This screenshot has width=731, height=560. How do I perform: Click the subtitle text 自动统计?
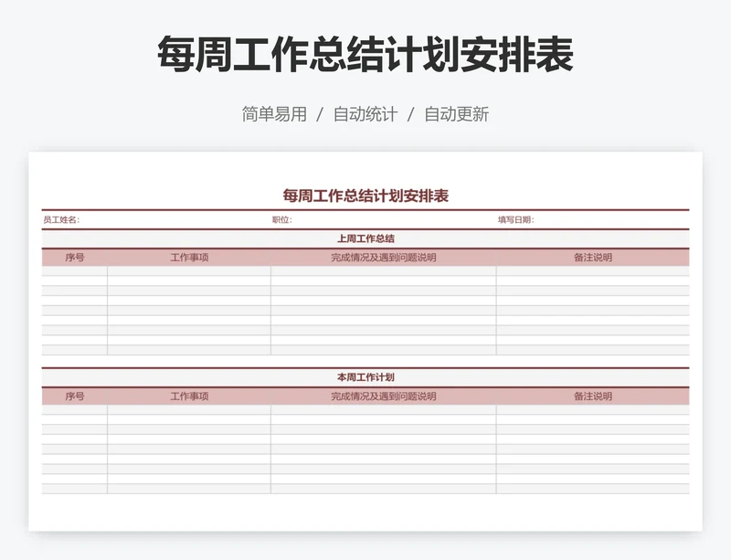point(365,114)
